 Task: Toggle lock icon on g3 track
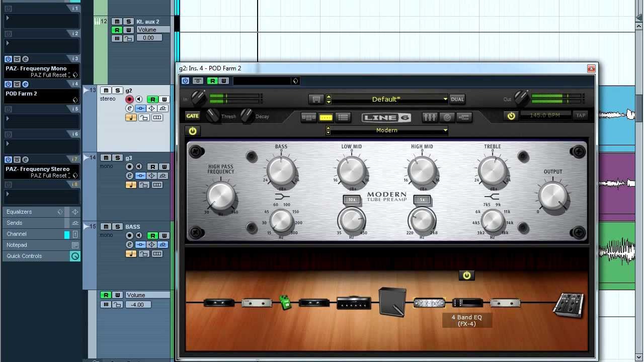(x=144, y=185)
